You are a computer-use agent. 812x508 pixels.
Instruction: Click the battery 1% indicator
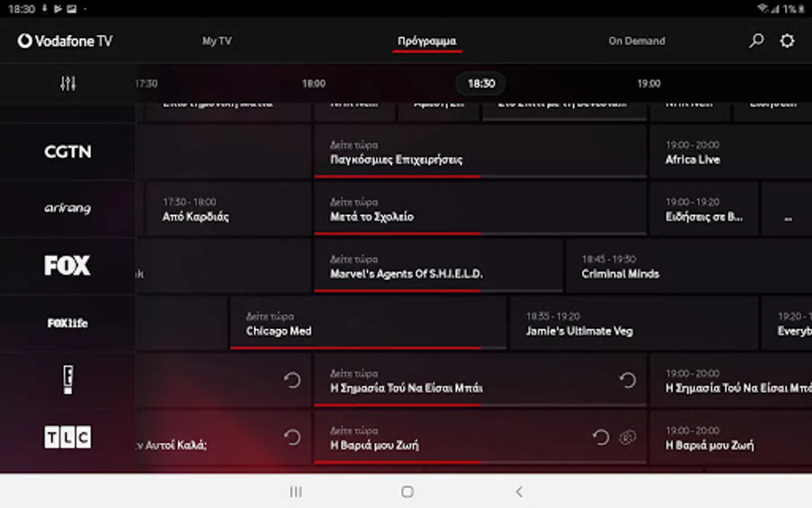click(794, 8)
